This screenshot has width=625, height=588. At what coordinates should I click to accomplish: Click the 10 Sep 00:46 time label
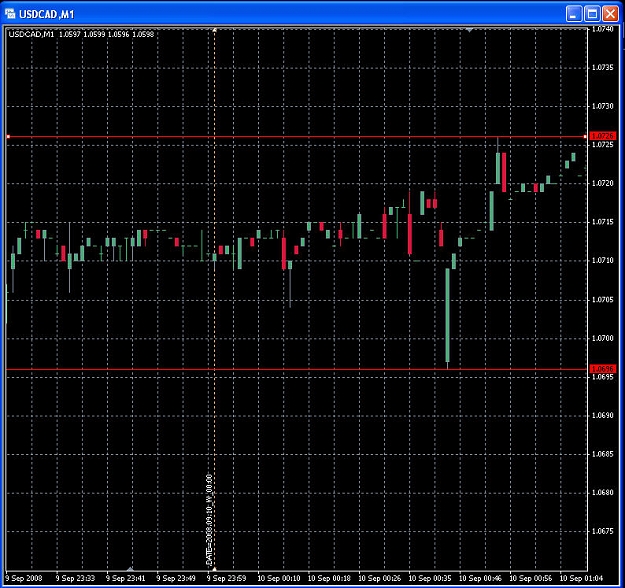[480, 578]
